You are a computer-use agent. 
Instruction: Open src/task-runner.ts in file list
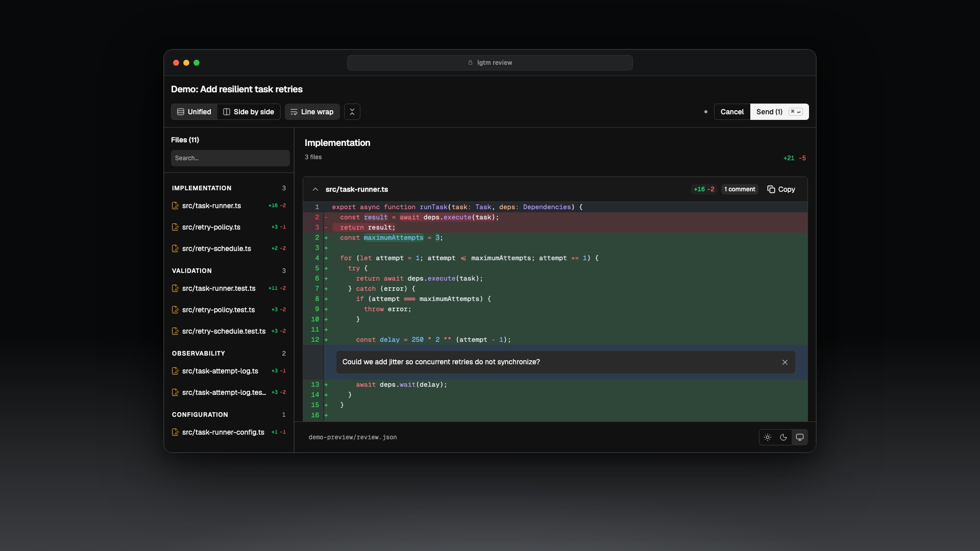229,206
